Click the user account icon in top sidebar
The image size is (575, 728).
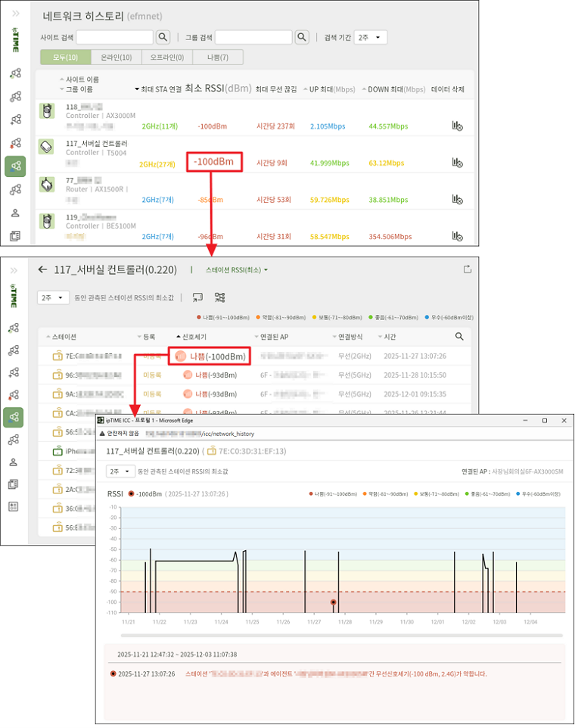(x=14, y=213)
